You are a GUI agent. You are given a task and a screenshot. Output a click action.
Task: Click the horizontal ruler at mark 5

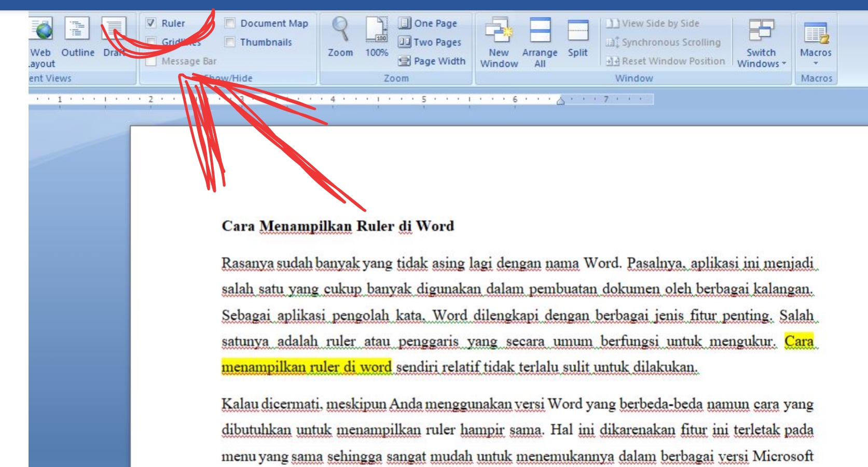coord(424,99)
